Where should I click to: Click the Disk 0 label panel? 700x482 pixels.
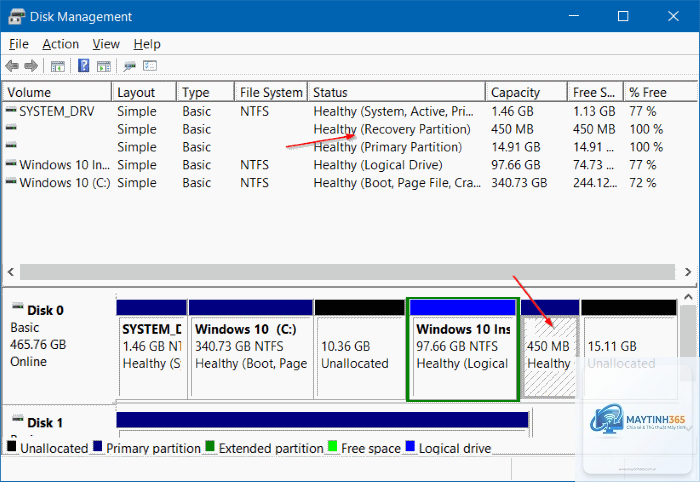pyautogui.click(x=59, y=346)
